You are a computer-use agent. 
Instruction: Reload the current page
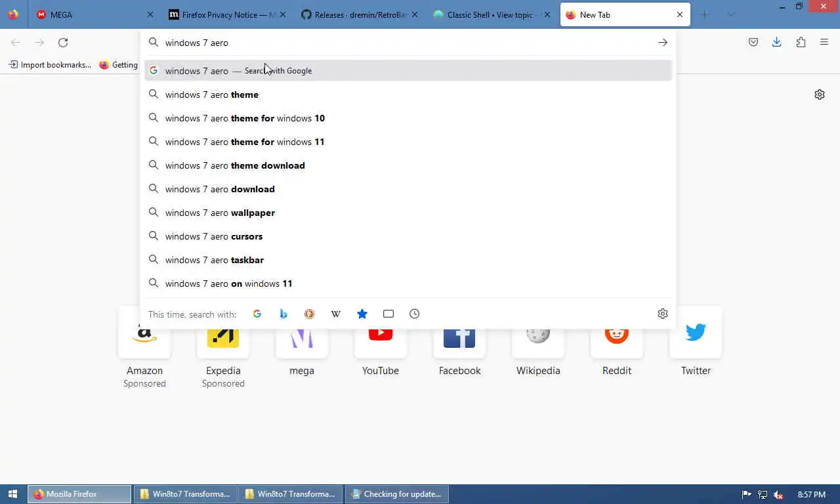coord(63,43)
